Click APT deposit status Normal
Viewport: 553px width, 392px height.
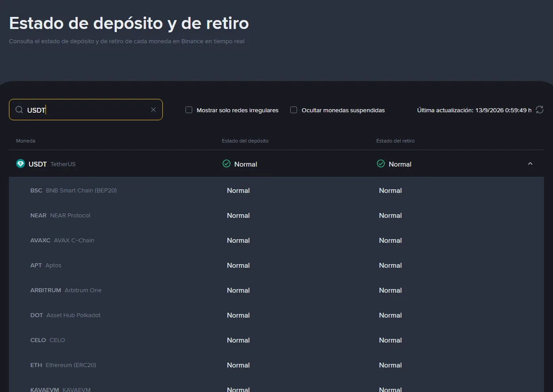(x=238, y=265)
